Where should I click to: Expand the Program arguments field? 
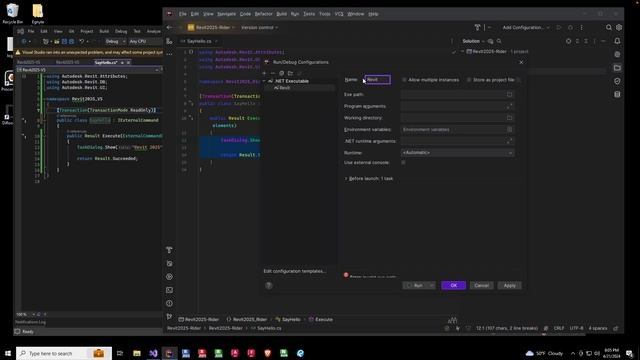(509, 106)
